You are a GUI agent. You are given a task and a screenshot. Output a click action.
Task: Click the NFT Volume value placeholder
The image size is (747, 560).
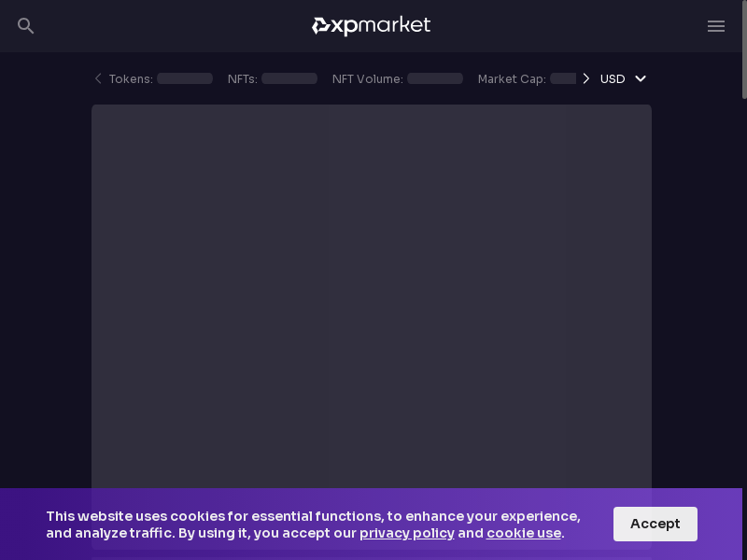[x=435, y=79]
